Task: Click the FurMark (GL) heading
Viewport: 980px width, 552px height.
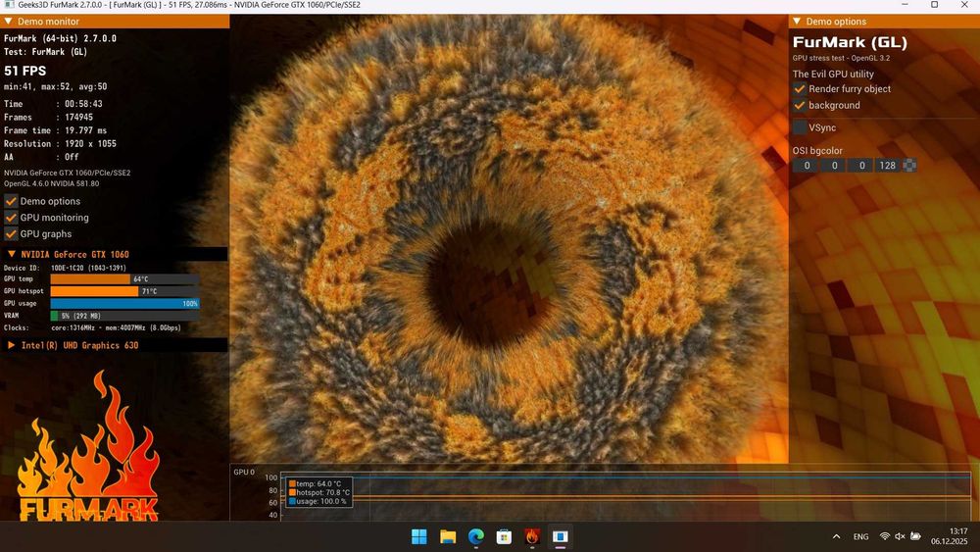Action: point(850,42)
